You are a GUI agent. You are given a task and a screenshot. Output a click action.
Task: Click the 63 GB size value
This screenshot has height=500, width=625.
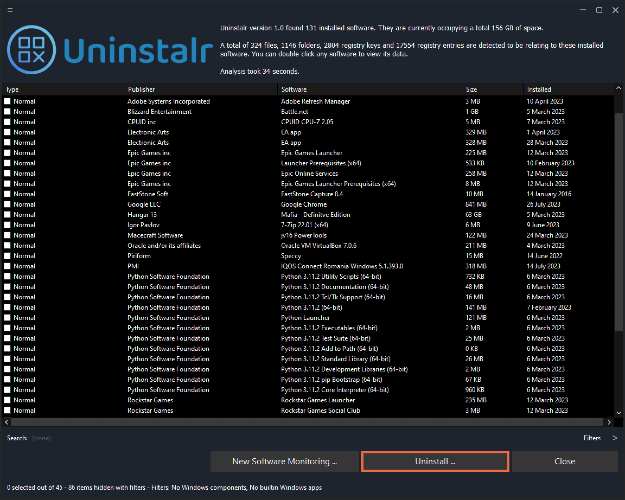coord(474,215)
